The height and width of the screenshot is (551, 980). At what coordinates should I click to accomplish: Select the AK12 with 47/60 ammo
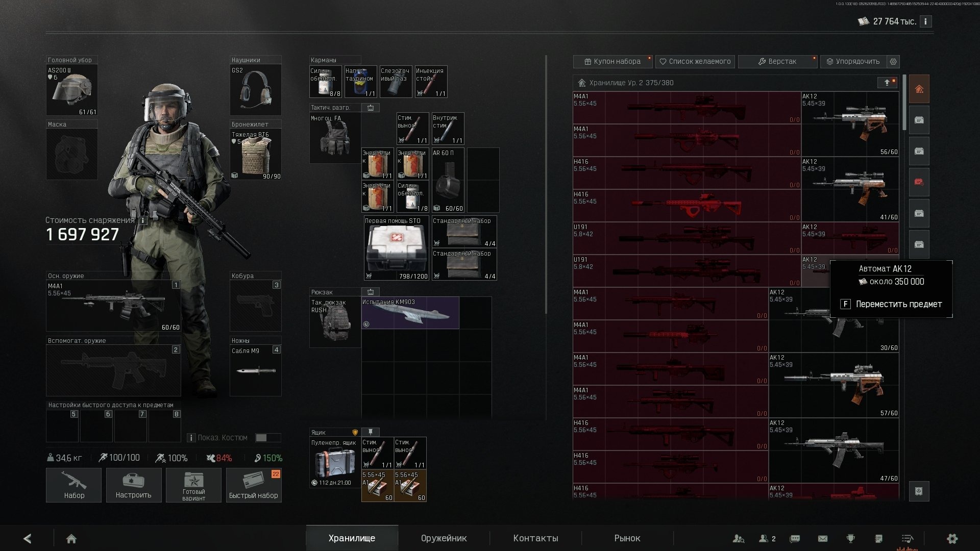[834, 450]
